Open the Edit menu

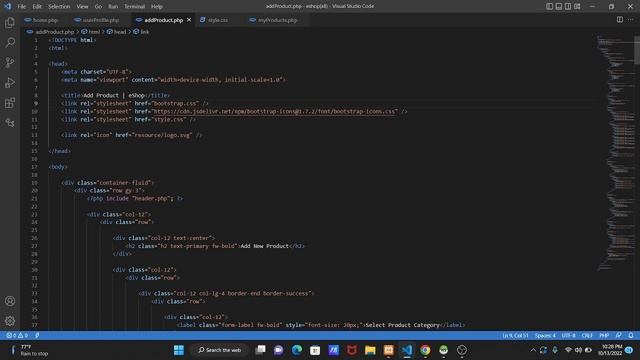(x=37, y=7)
